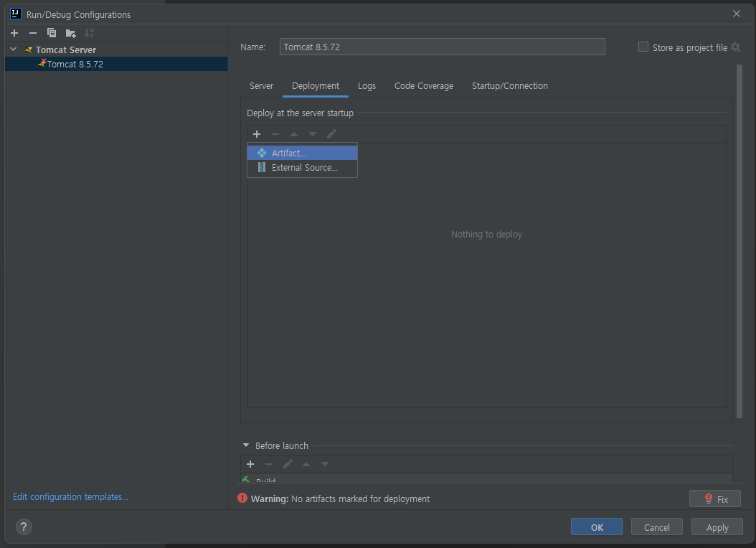Open project file storage settings gear
The height and width of the screenshot is (548, 756).
735,47
